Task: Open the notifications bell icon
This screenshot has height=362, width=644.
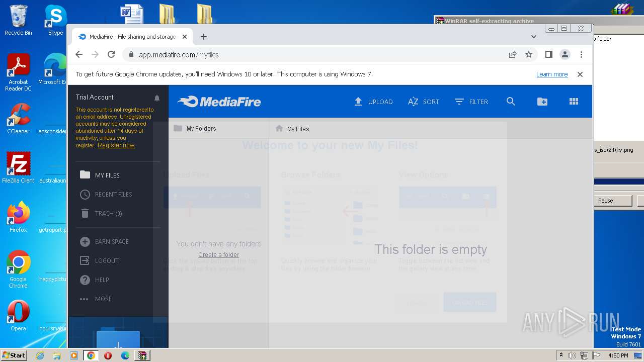Action: click(x=157, y=98)
